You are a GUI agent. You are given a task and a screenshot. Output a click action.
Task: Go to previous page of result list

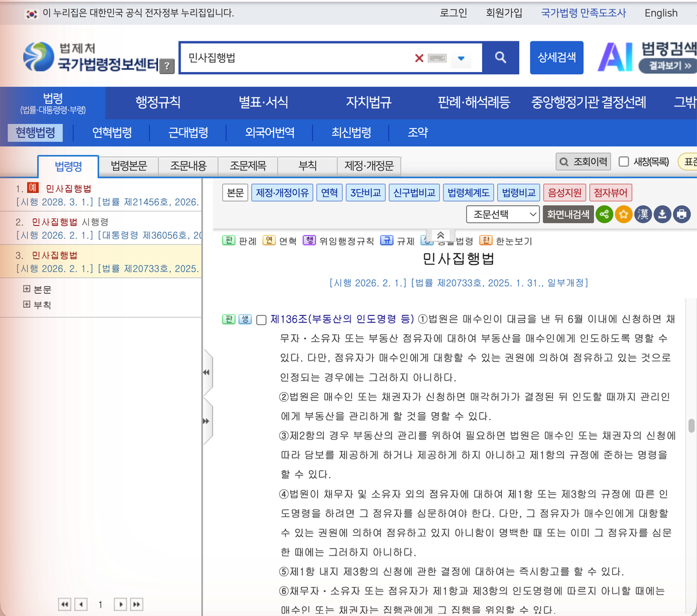pos(81,604)
